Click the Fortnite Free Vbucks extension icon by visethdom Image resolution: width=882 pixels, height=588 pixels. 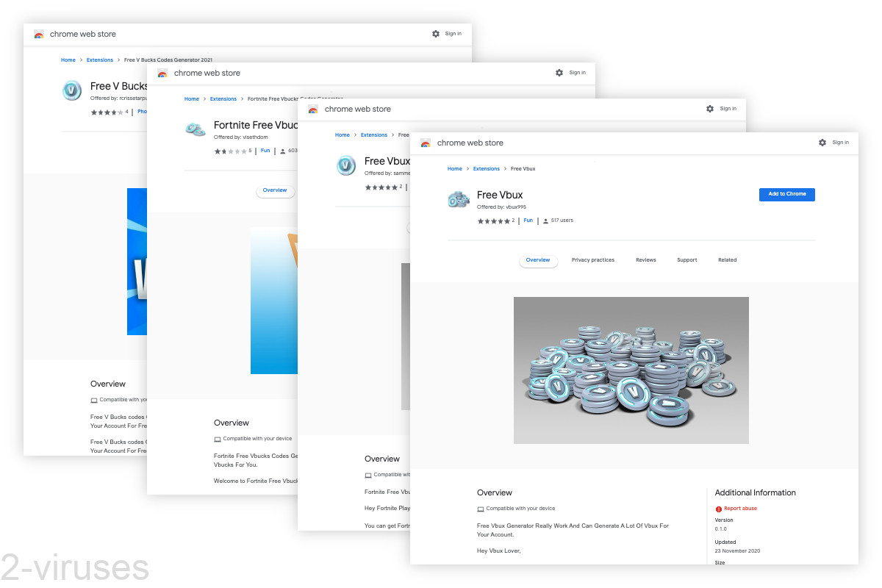196,129
